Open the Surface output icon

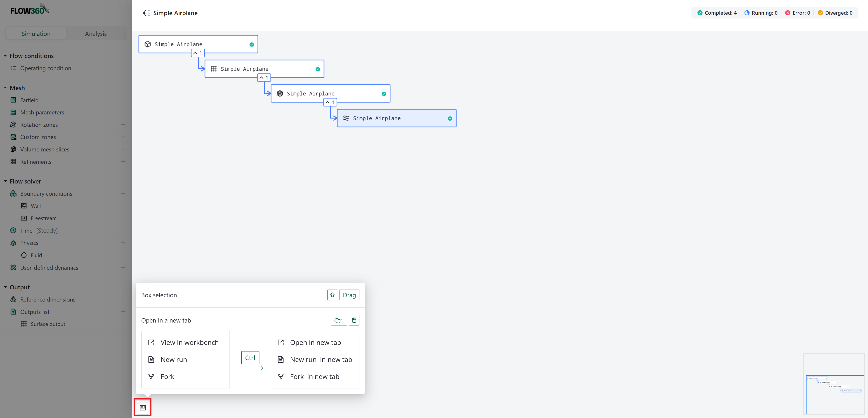[x=24, y=324]
